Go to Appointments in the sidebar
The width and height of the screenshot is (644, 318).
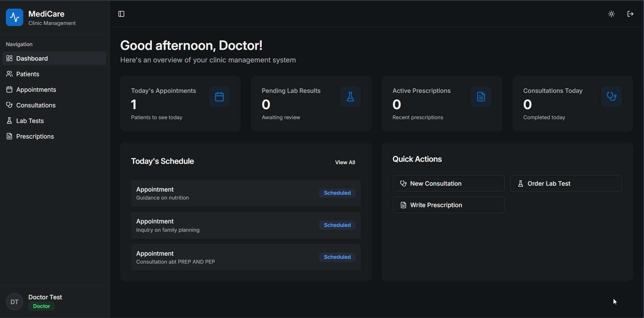point(36,90)
